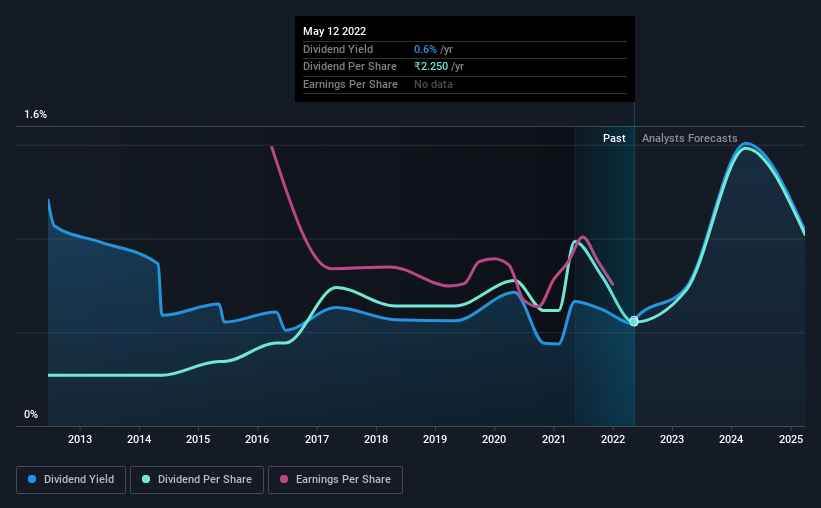Click the 2018 x-axis label

tap(376, 439)
